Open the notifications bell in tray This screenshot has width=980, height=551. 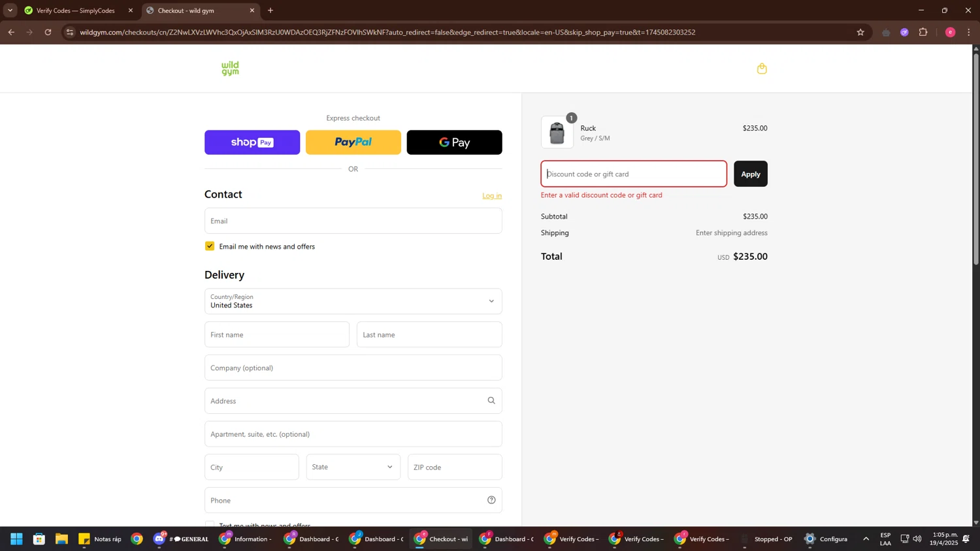click(x=966, y=539)
